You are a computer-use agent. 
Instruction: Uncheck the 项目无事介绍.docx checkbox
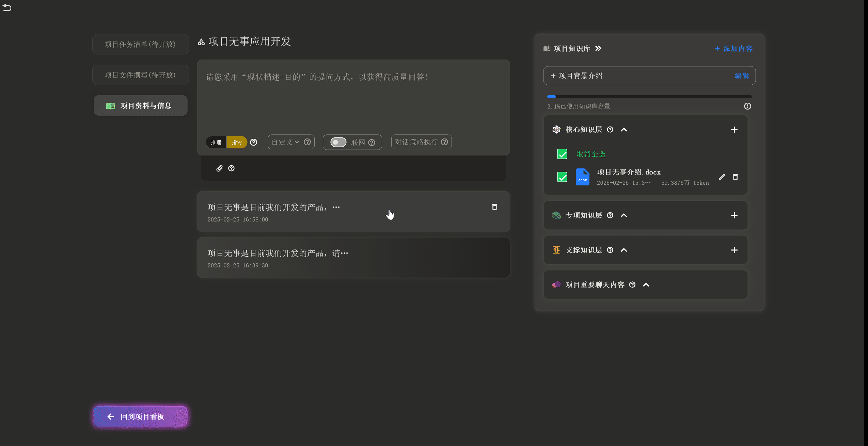562,177
